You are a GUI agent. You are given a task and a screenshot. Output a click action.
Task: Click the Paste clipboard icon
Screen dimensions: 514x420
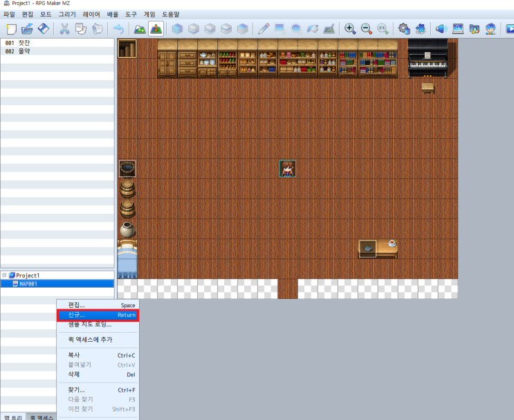click(97, 29)
